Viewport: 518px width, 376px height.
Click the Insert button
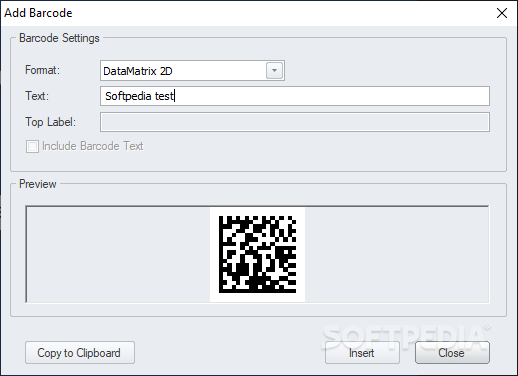pos(362,353)
